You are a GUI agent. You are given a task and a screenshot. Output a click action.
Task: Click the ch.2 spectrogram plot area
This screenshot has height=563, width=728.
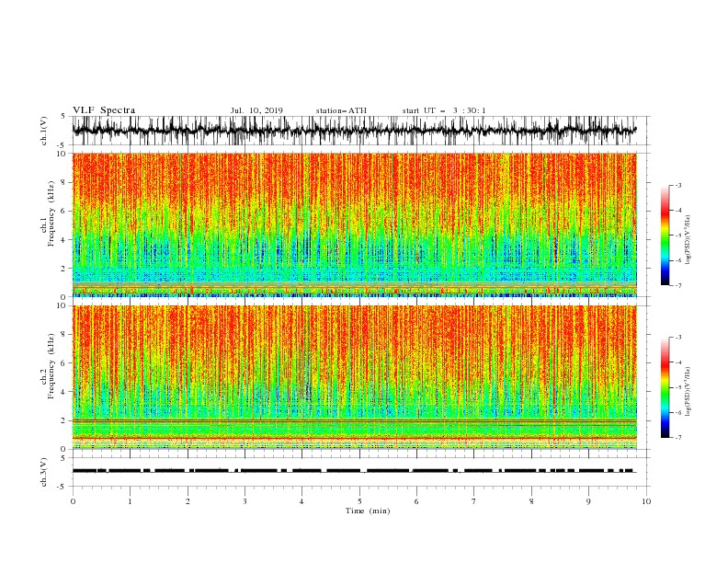(x=355, y=377)
